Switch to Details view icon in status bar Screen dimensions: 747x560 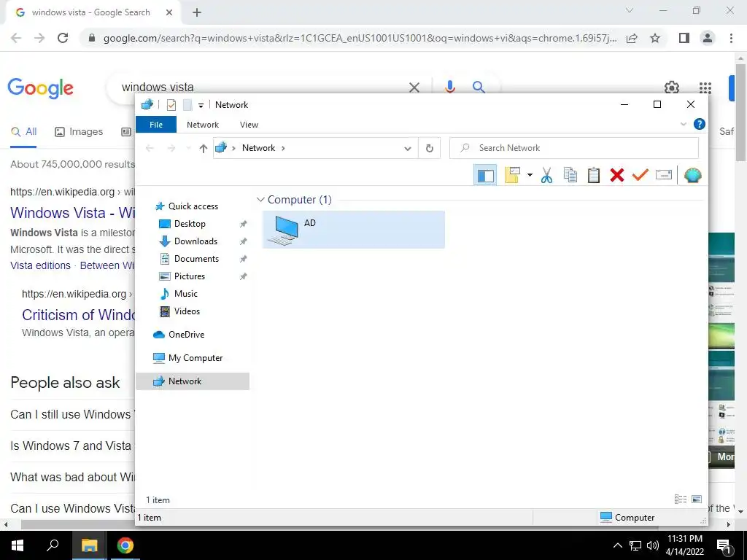[681, 499]
